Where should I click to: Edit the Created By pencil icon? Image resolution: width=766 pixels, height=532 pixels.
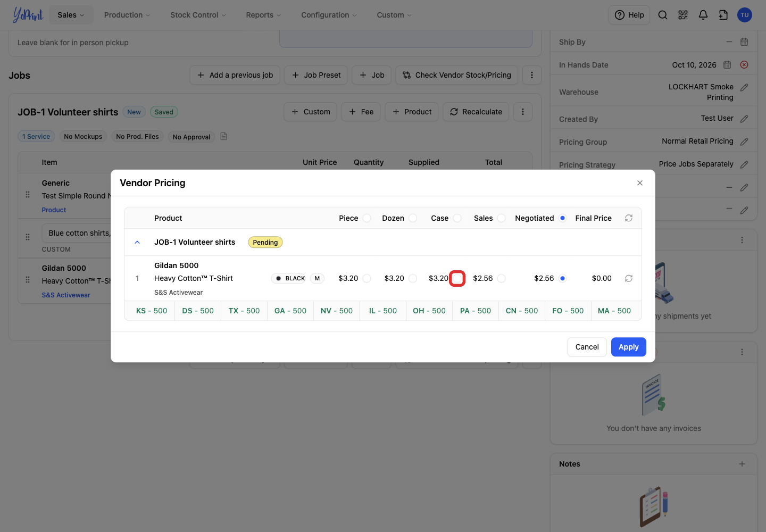pos(744,119)
